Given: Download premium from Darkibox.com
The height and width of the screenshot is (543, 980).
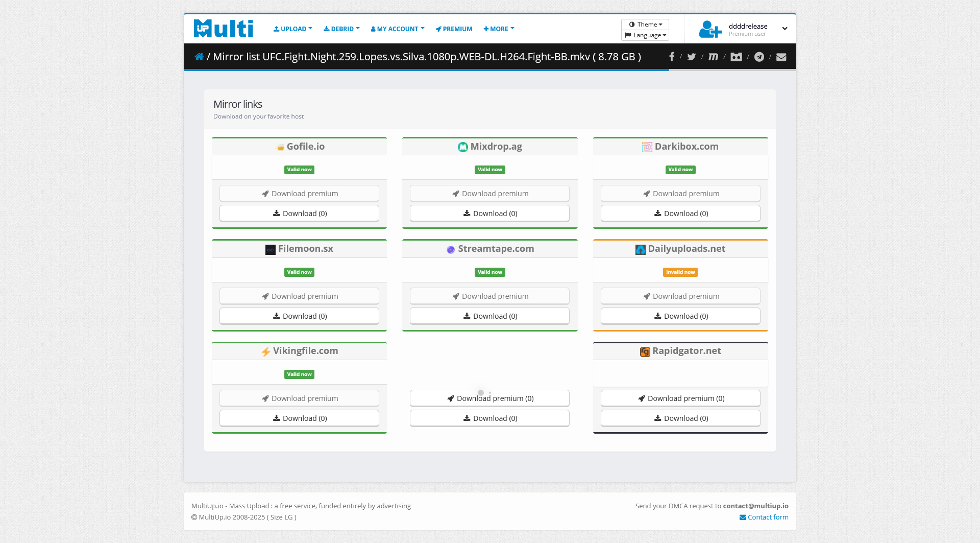Looking at the screenshot, I should tap(680, 194).
